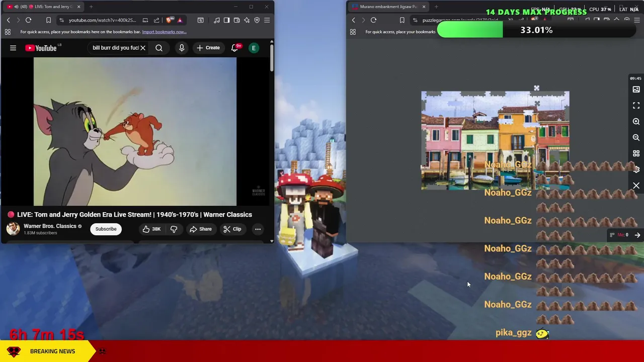Bookmark the puzzle page
The width and height of the screenshot is (644, 362).
402,20
